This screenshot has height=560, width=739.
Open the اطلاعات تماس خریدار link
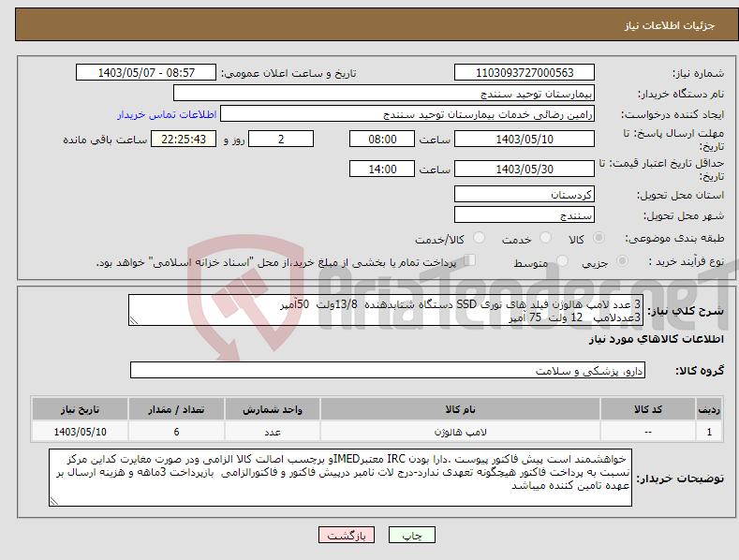(x=167, y=114)
